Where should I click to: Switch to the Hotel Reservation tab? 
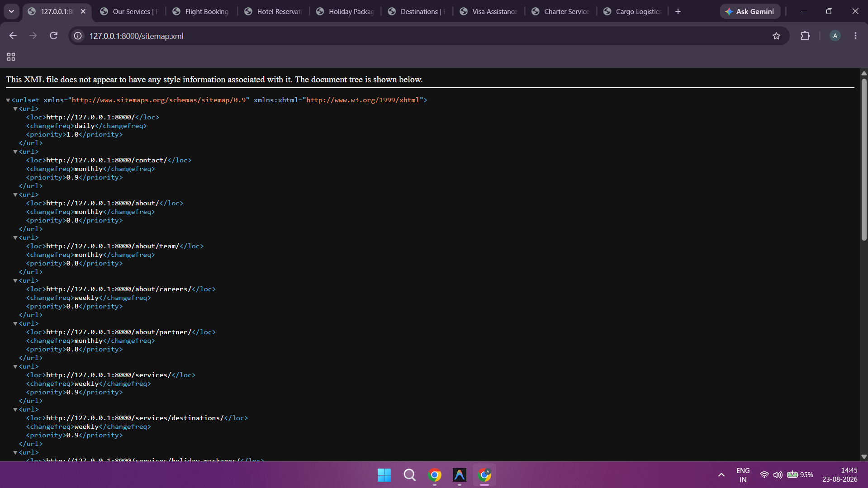pos(274,11)
